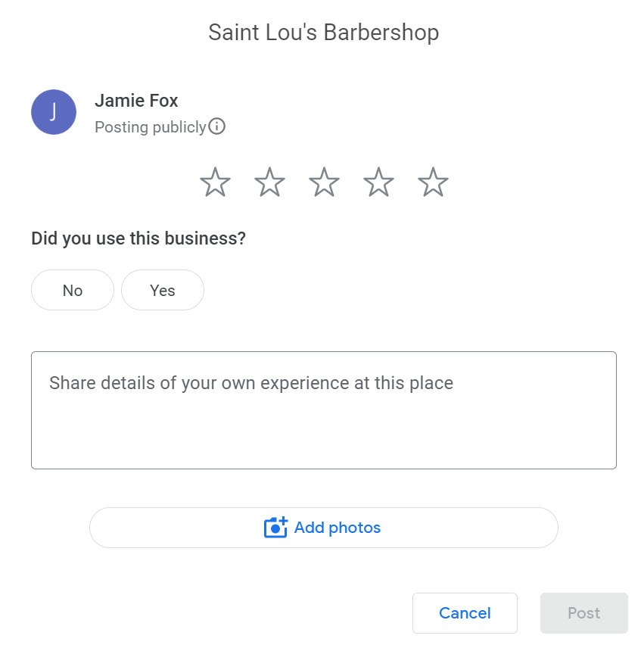Click the Did you use this business question

(x=138, y=238)
